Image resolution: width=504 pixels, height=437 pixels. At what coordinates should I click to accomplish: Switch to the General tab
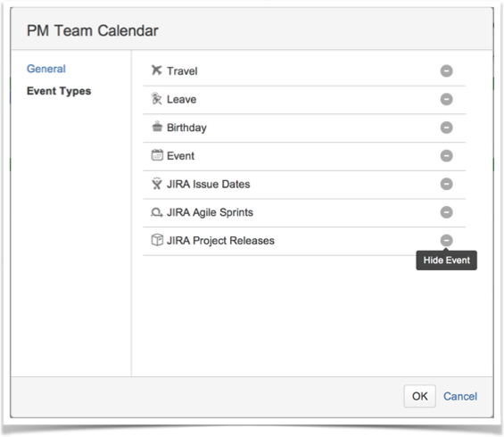pos(46,69)
